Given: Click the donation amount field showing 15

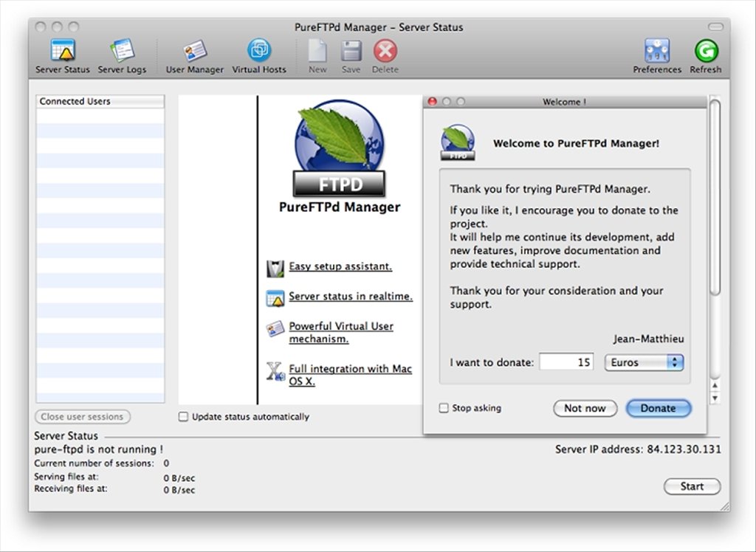Looking at the screenshot, I should [566, 362].
